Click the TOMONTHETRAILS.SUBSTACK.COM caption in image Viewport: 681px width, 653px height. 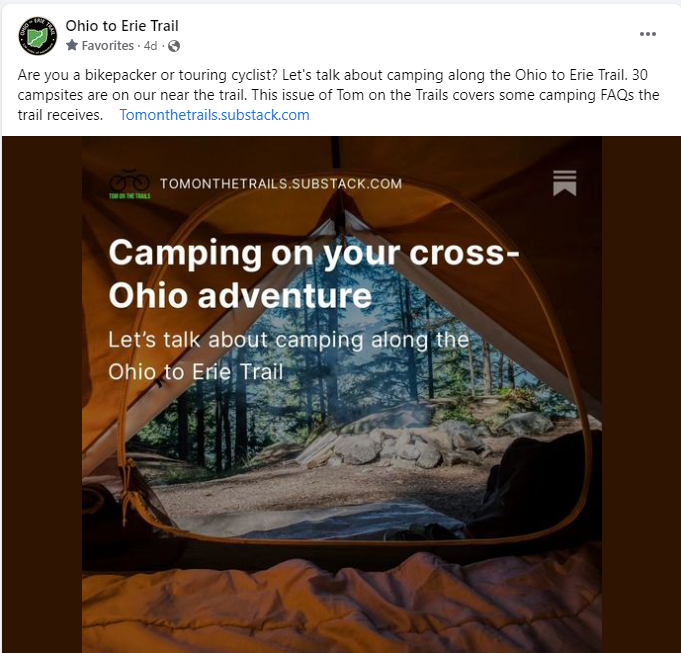[281, 184]
